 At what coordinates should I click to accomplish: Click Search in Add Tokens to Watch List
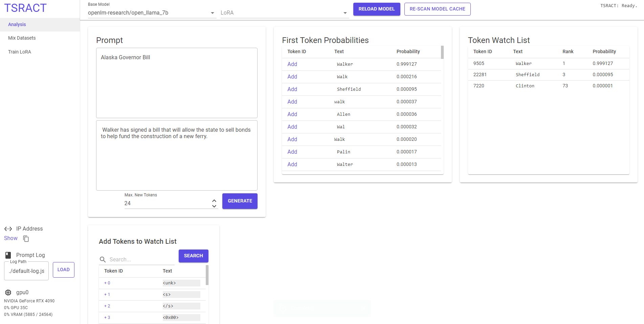click(193, 256)
